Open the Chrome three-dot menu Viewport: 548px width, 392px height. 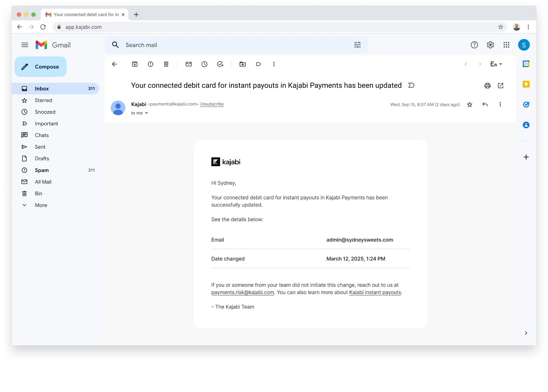pos(528,27)
